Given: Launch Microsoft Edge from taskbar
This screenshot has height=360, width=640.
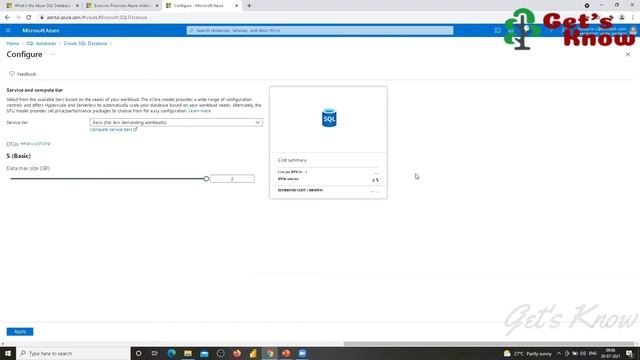Looking at the screenshot, I should tap(171, 353).
